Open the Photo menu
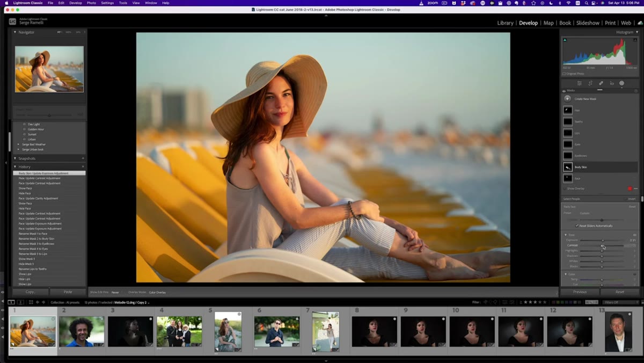Image resolution: width=644 pixels, height=363 pixels. coord(91,3)
